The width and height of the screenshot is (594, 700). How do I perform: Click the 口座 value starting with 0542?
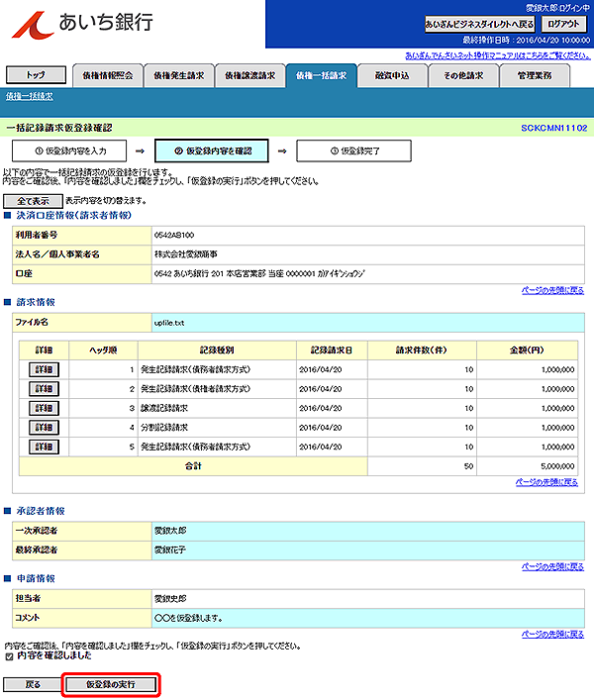click(259, 273)
